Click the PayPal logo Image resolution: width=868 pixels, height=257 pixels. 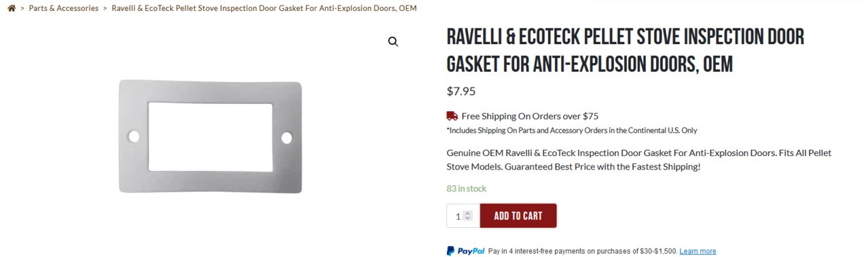pos(465,251)
